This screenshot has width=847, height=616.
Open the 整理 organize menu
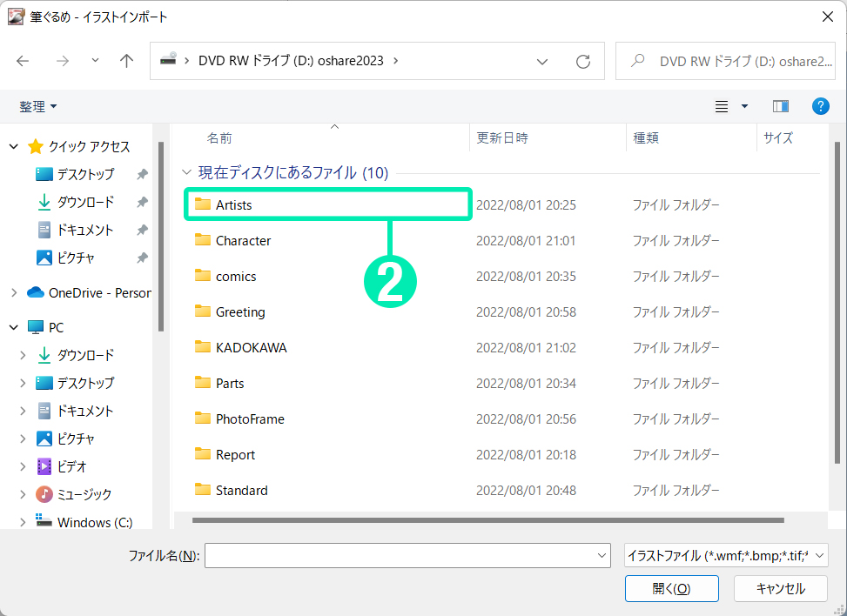point(38,106)
